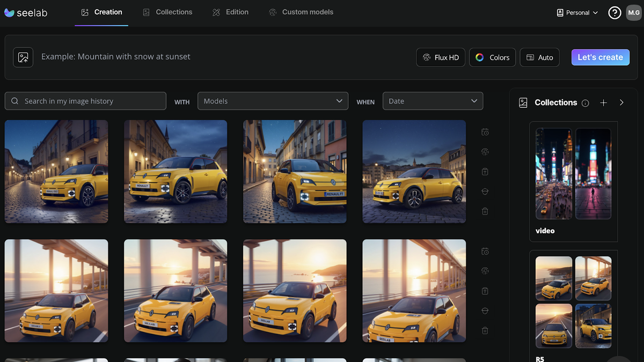Click the date icon next to the top image row

pos(485,131)
